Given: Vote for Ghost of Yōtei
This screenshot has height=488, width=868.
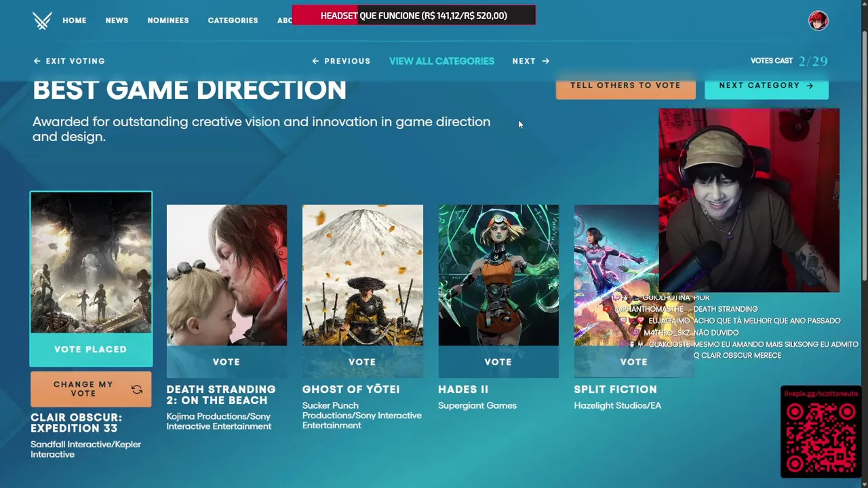Looking at the screenshot, I should point(362,362).
